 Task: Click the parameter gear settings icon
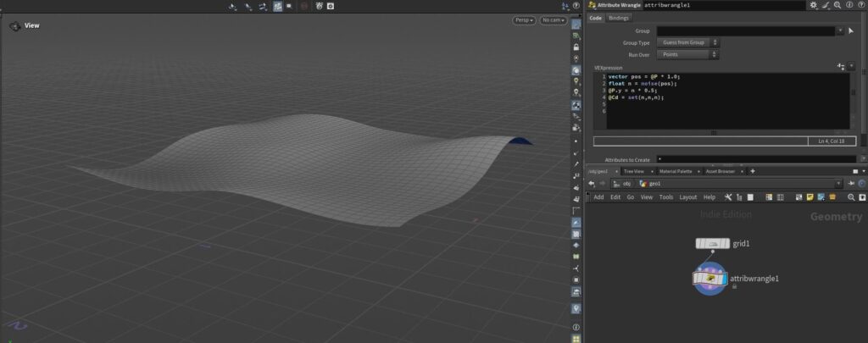[814, 5]
